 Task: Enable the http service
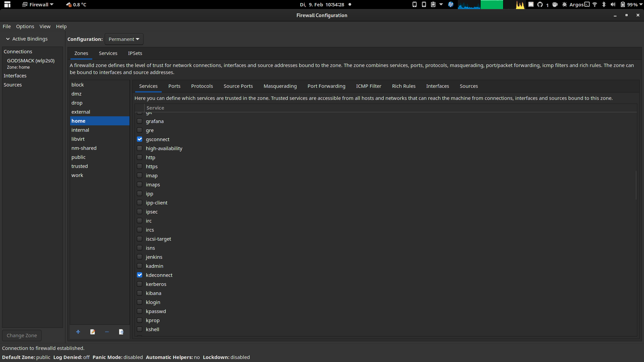139,157
